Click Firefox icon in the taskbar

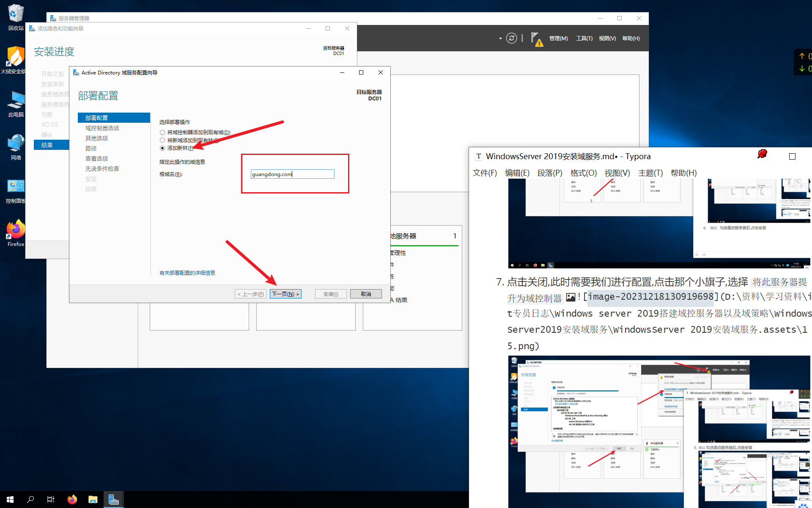click(x=72, y=500)
